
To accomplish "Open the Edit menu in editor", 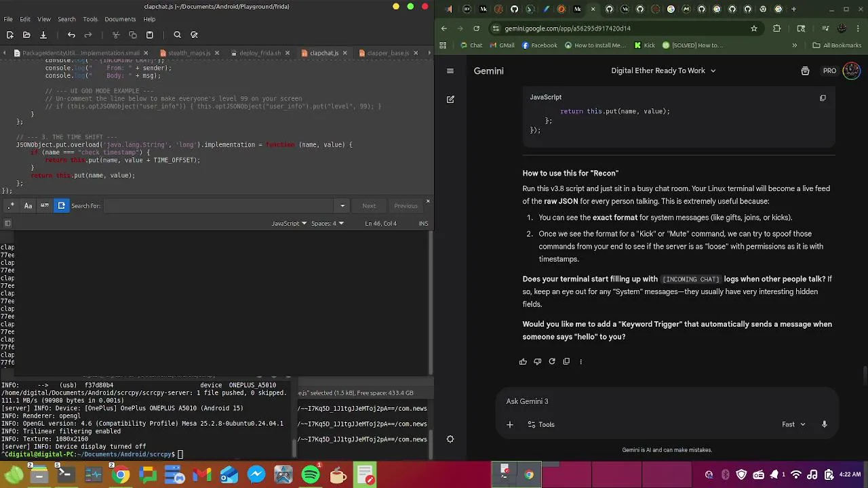I will (25, 19).
